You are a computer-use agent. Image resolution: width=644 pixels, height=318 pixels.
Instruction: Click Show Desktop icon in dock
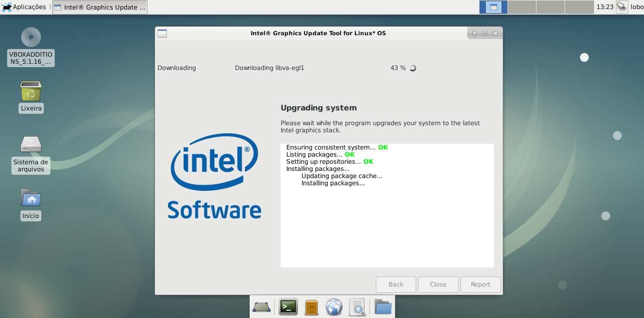[x=262, y=307]
